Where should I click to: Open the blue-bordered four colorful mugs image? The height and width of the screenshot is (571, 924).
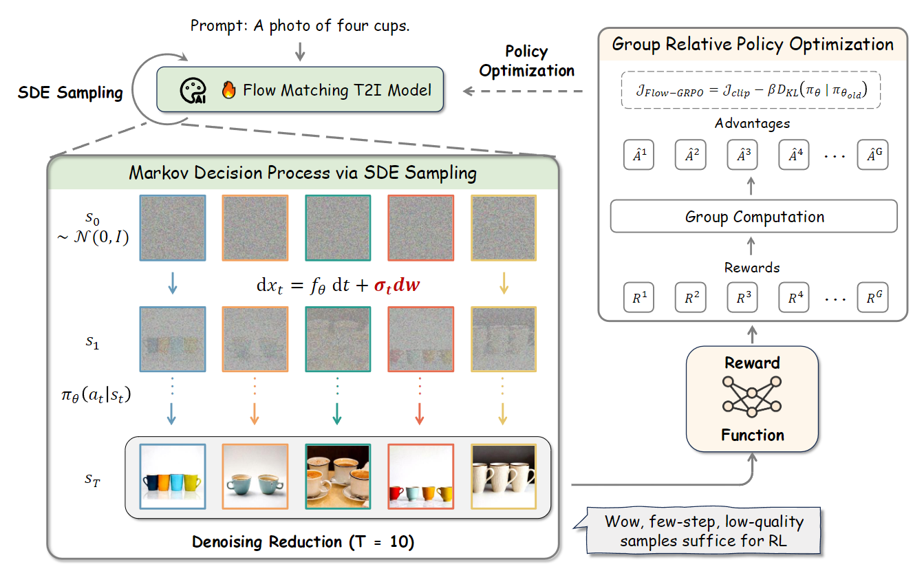pos(173,477)
